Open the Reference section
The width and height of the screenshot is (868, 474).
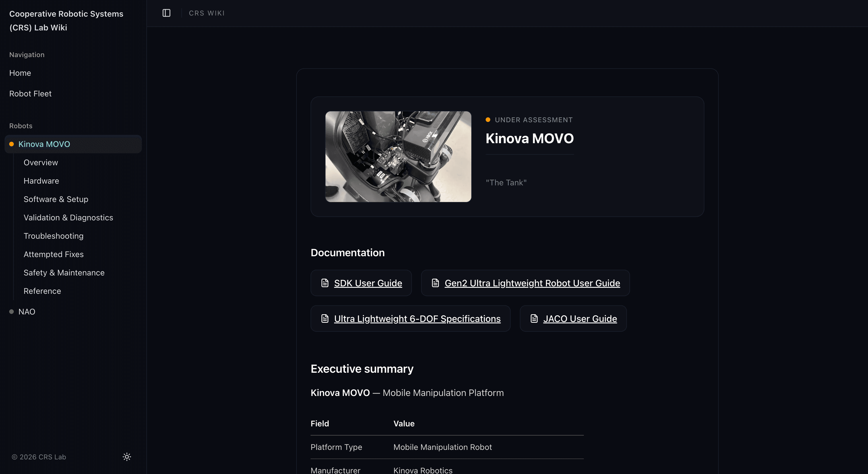42,291
